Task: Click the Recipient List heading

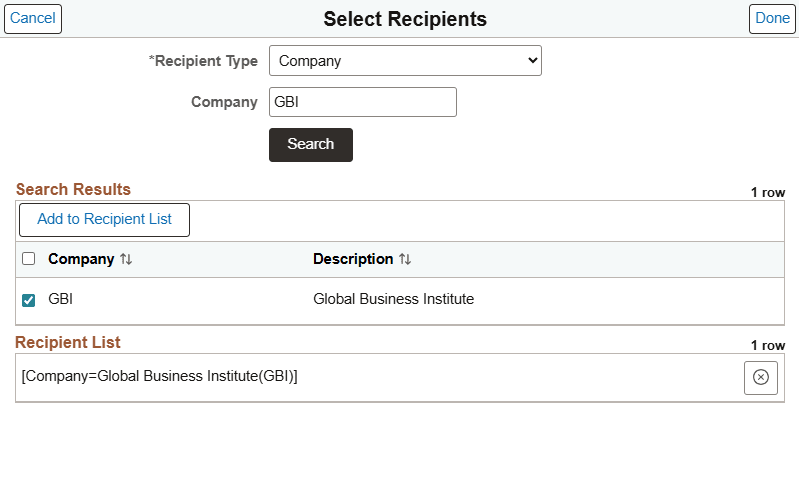Action: [68, 342]
